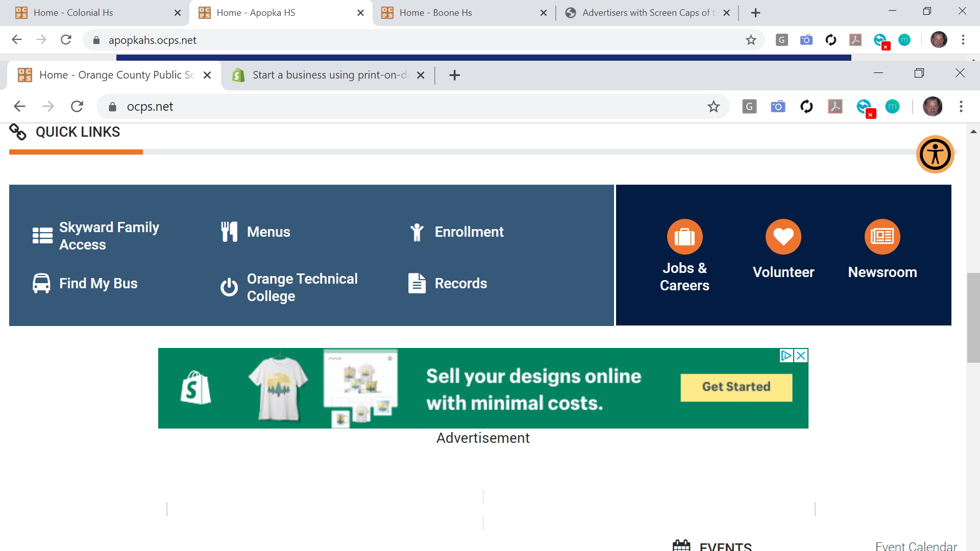980x551 pixels.
Task: Click the Records document icon
Action: point(417,283)
